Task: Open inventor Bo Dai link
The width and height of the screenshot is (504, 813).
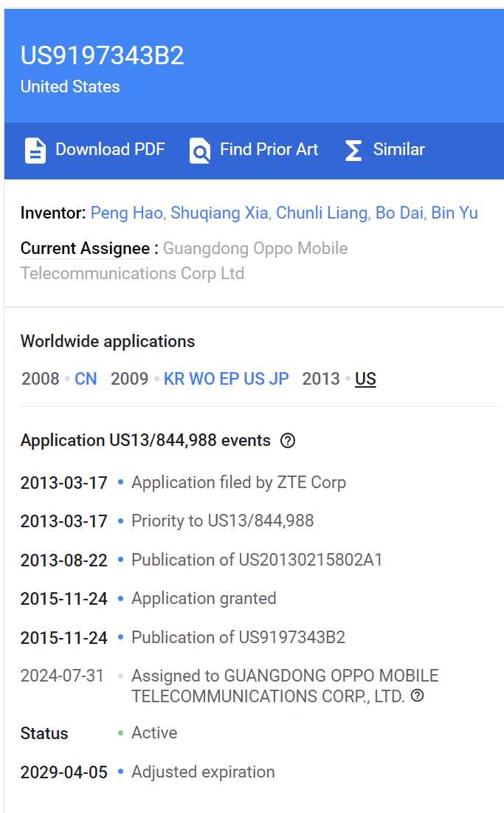Action: tap(400, 213)
